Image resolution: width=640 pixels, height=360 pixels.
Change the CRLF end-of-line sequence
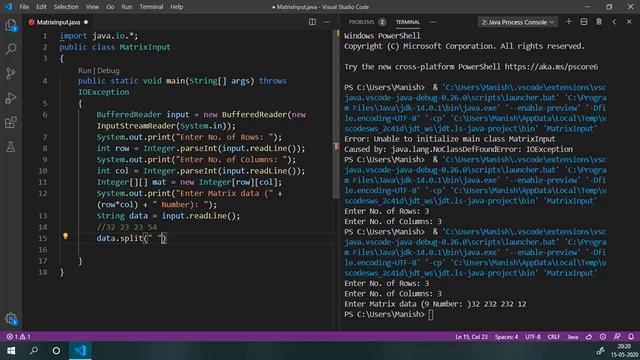(553, 337)
